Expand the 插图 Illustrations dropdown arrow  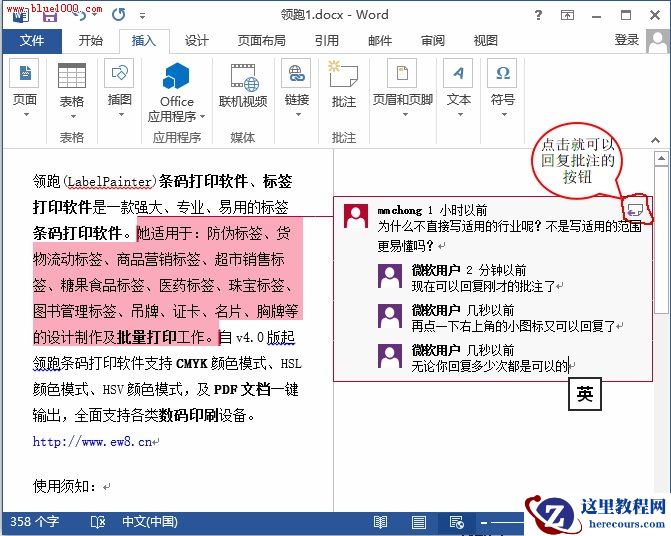pos(121,114)
